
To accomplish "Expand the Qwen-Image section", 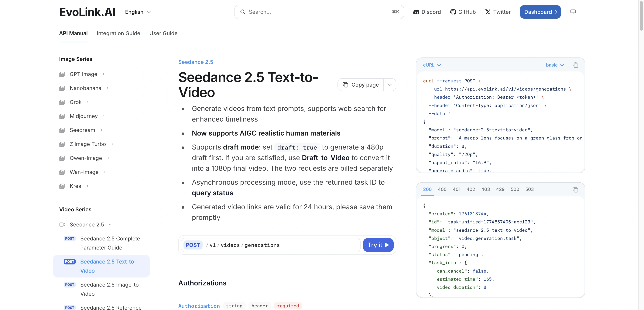I will [108, 158].
